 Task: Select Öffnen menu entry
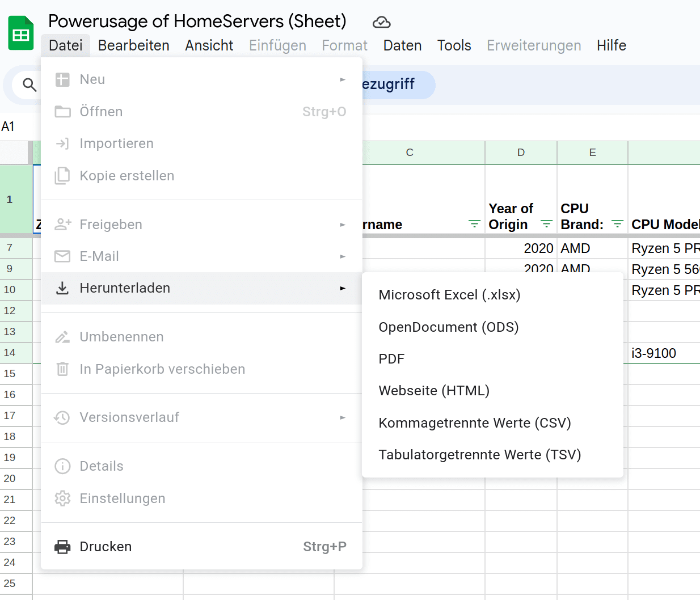coord(201,112)
